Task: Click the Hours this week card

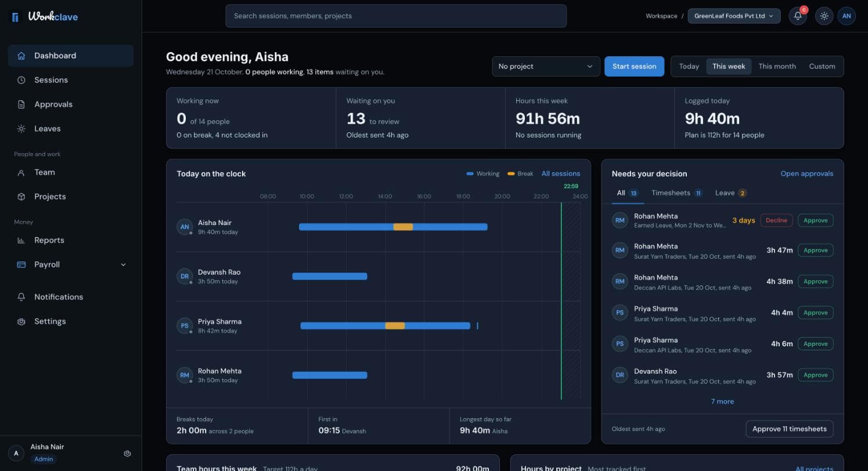Action: click(590, 118)
